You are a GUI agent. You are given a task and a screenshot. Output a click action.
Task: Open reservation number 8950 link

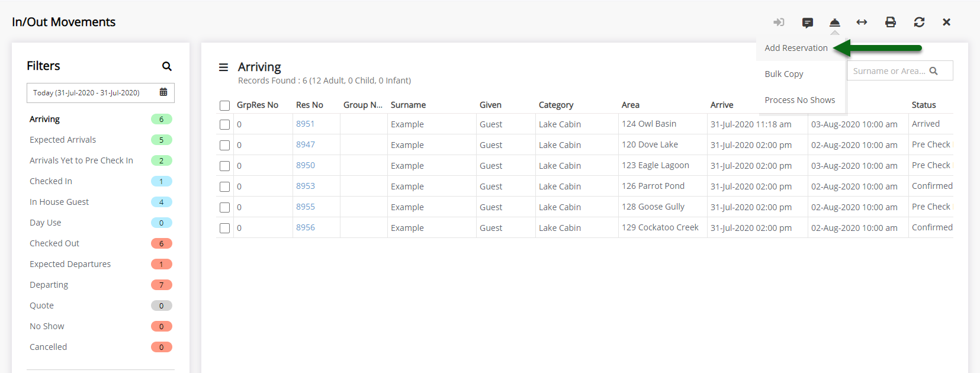click(x=306, y=165)
